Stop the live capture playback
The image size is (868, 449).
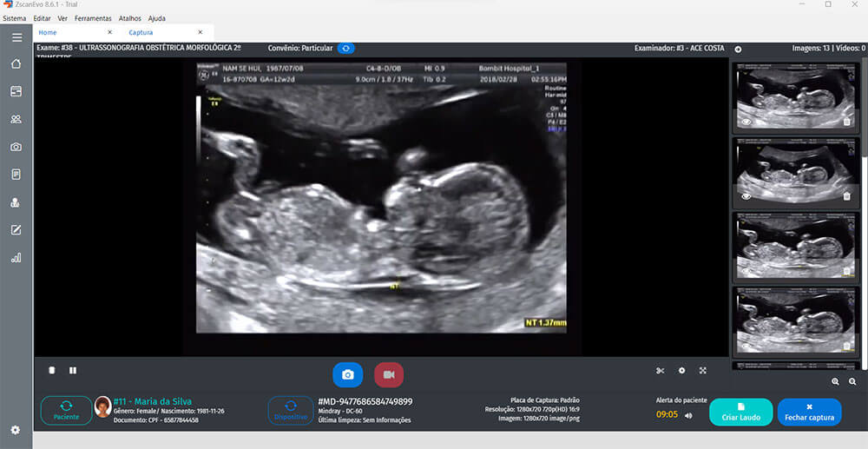51,370
